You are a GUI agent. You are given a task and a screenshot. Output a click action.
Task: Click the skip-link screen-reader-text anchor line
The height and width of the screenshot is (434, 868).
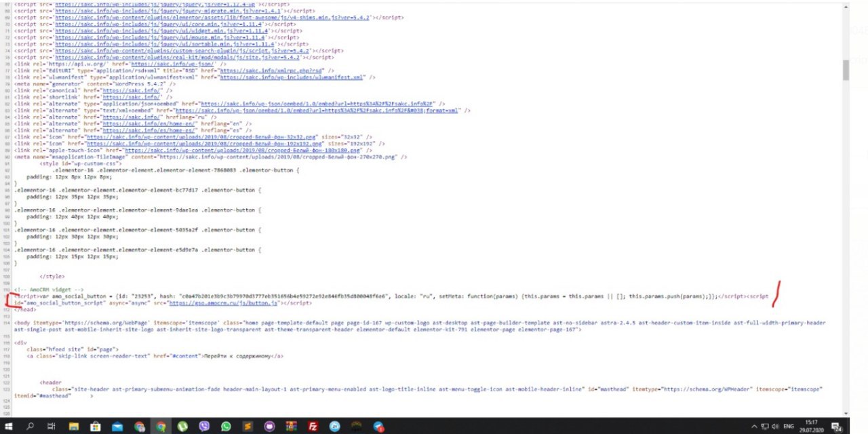point(155,356)
